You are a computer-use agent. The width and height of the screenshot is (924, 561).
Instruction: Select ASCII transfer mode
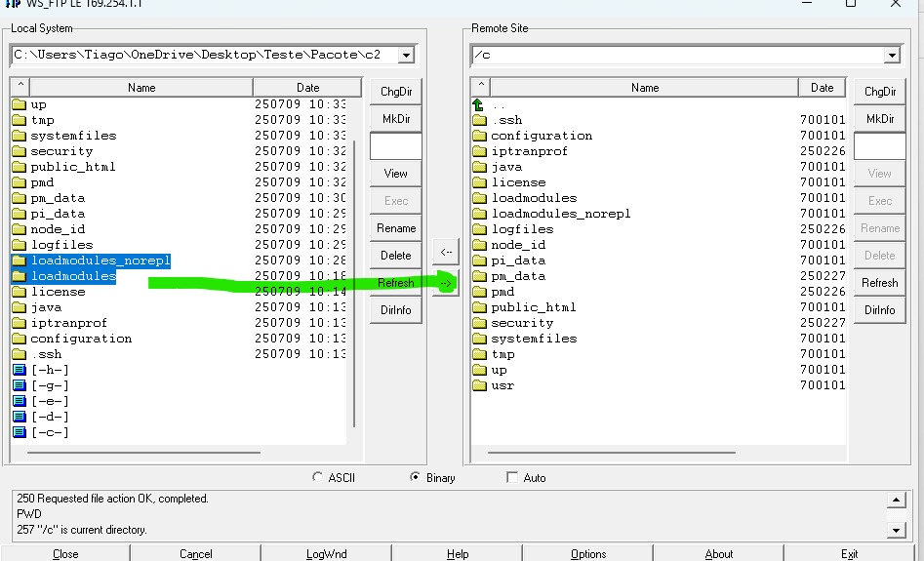coord(317,478)
